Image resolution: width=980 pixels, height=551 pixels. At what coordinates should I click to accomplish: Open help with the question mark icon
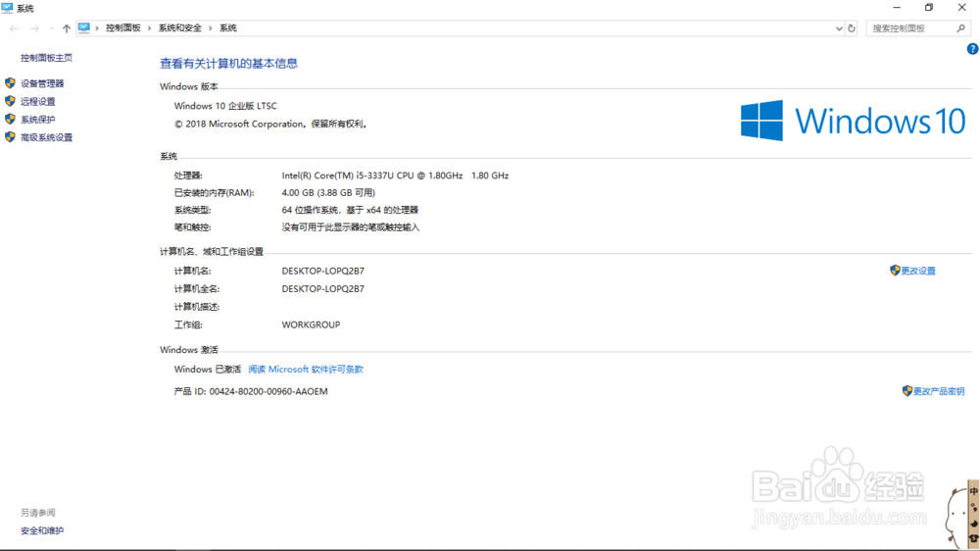click(x=972, y=49)
